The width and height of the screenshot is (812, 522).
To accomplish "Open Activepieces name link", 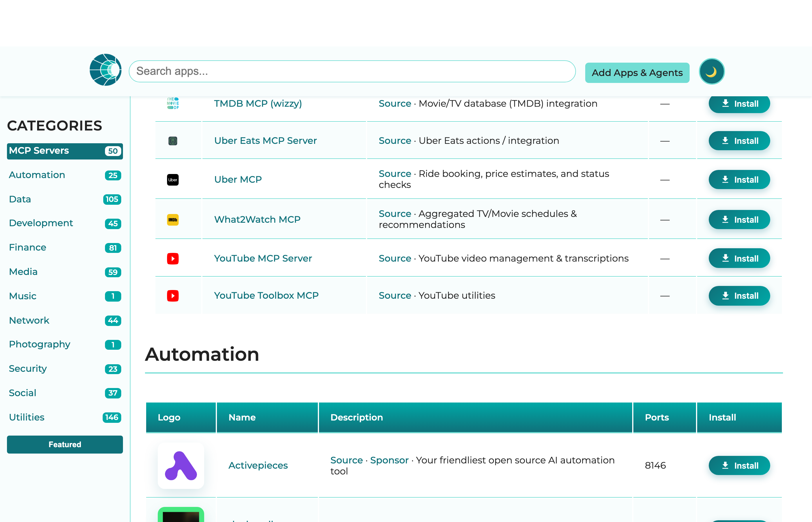I will pos(258,465).
